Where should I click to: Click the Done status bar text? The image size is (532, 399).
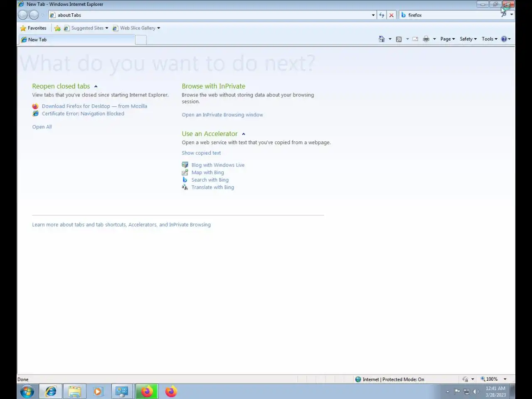pos(23,379)
